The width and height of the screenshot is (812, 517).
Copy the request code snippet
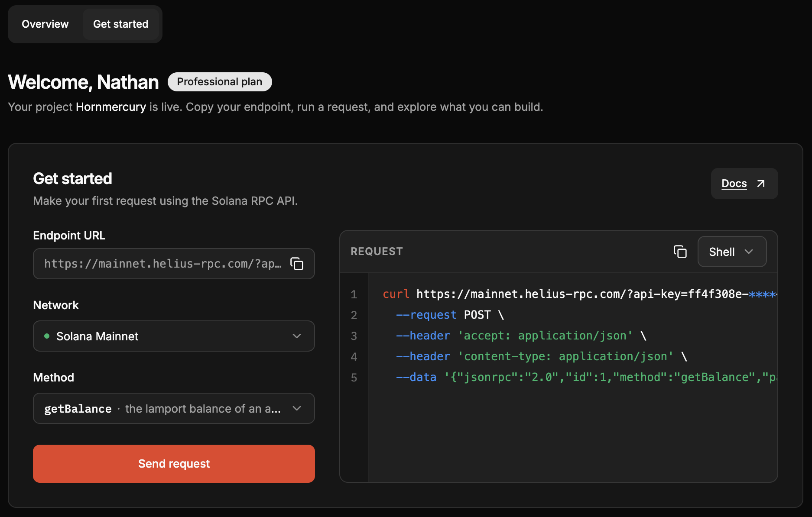click(x=680, y=252)
